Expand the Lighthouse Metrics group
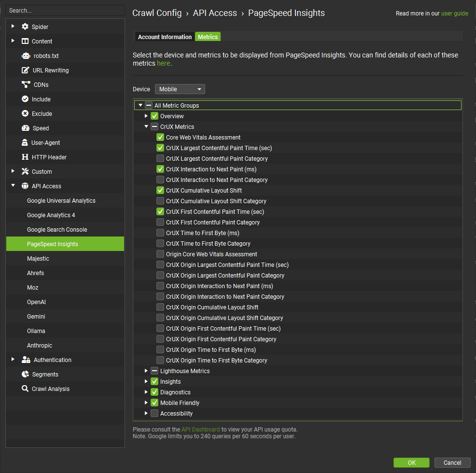This screenshot has width=476, height=473. tap(146, 371)
